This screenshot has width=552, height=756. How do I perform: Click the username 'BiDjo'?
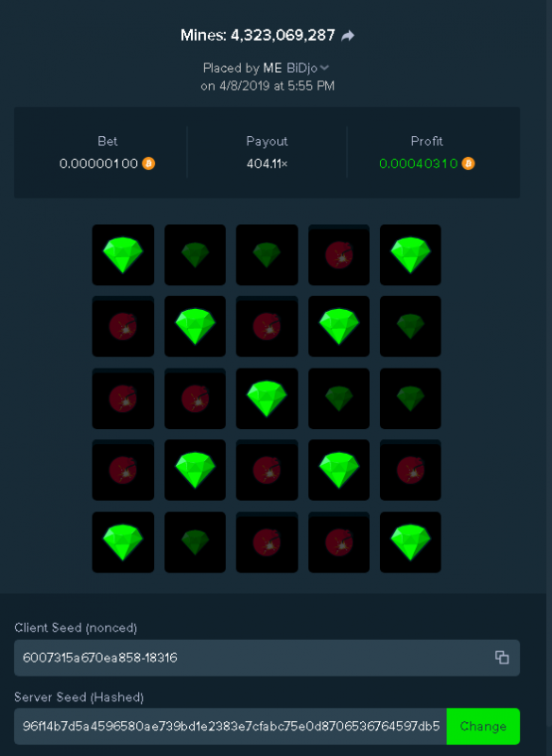point(302,68)
